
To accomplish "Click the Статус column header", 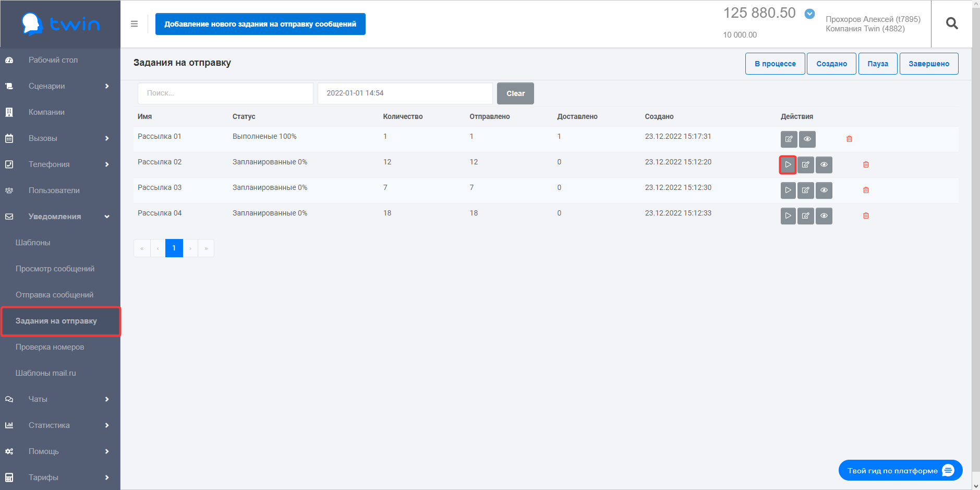I will coord(244,117).
